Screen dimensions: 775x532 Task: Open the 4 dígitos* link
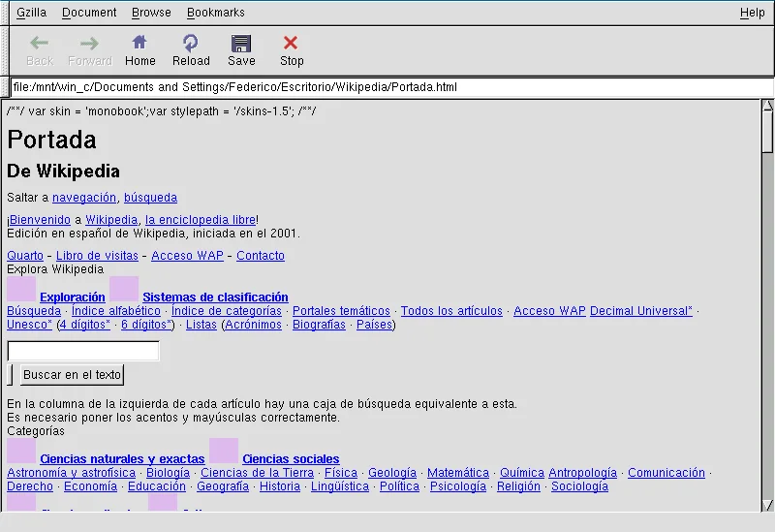click(84, 325)
